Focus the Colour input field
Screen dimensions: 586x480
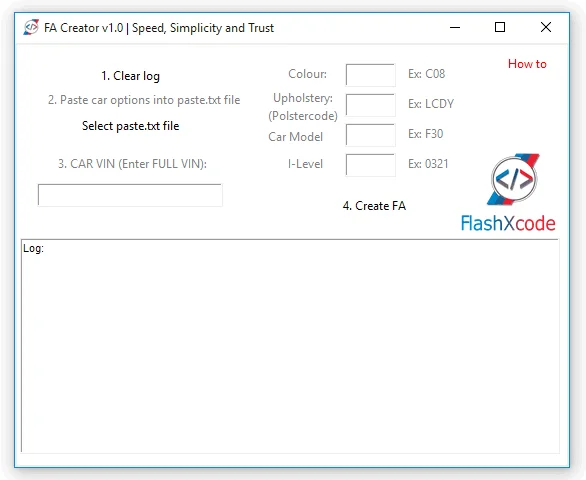point(370,75)
